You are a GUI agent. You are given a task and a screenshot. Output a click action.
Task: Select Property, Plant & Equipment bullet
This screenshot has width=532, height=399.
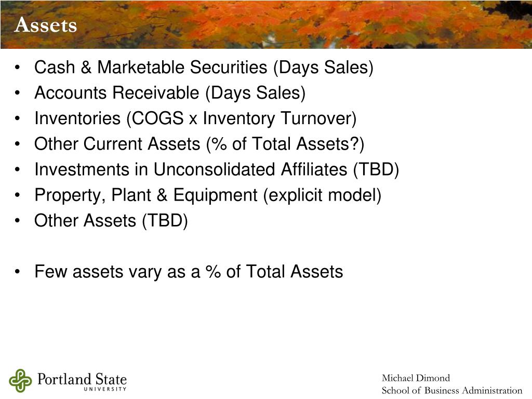[208, 195]
